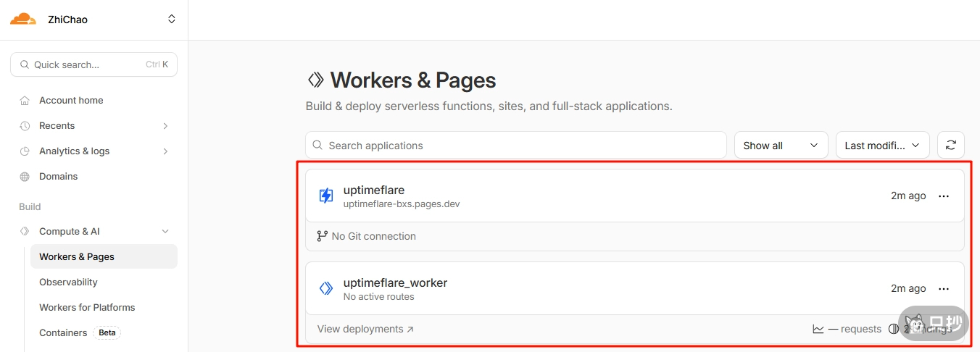Click the Beta badge next to Containers

[x=107, y=333]
